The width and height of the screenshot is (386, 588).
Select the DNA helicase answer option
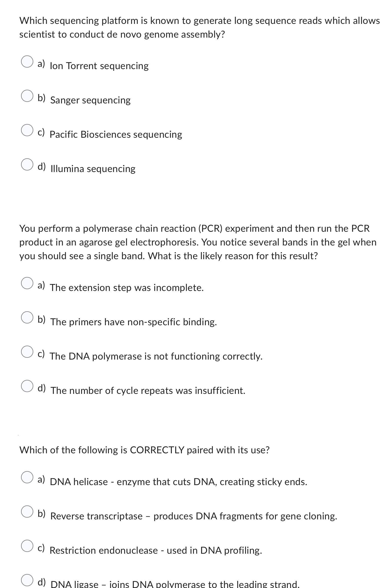[x=27, y=478]
